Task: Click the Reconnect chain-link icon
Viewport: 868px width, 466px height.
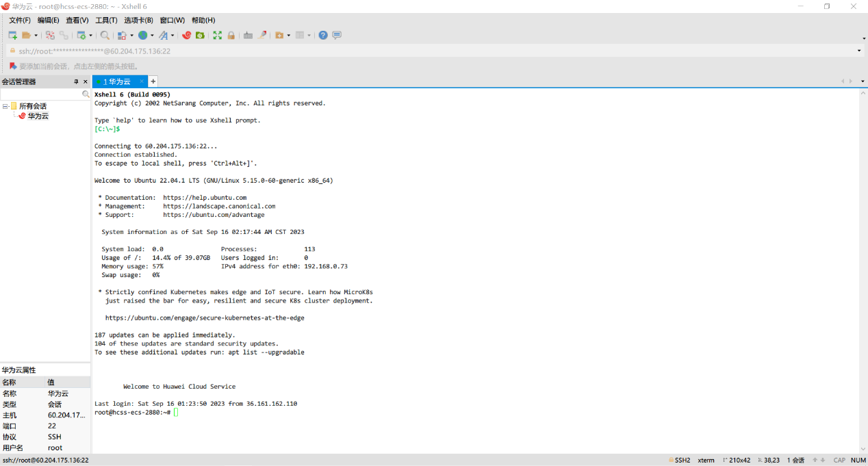Action: (x=64, y=35)
